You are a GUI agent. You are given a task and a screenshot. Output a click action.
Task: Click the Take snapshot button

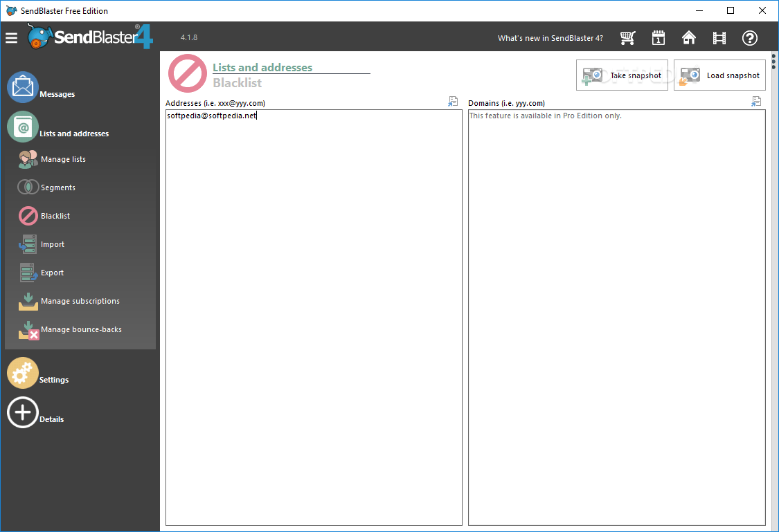pyautogui.click(x=622, y=75)
